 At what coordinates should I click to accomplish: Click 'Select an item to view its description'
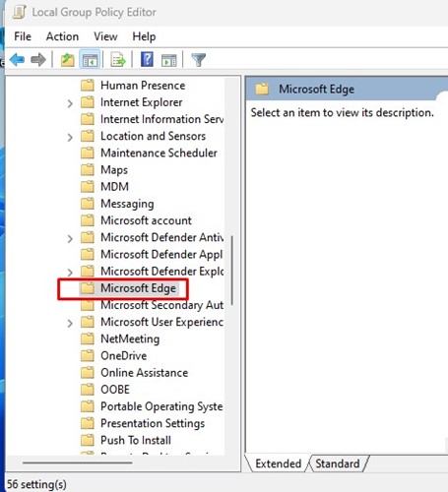click(x=342, y=112)
